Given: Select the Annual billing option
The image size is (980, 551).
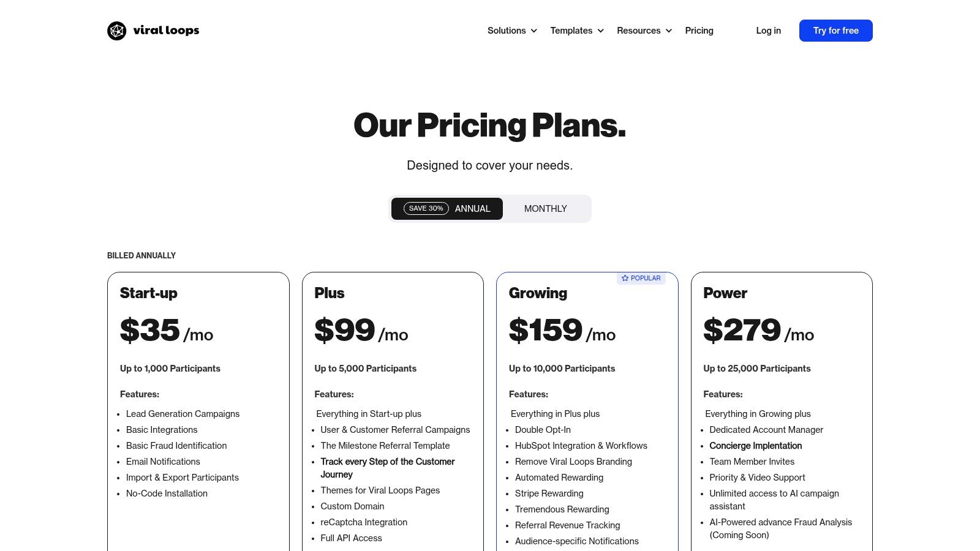Looking at the screenshot, I should 472,209.
